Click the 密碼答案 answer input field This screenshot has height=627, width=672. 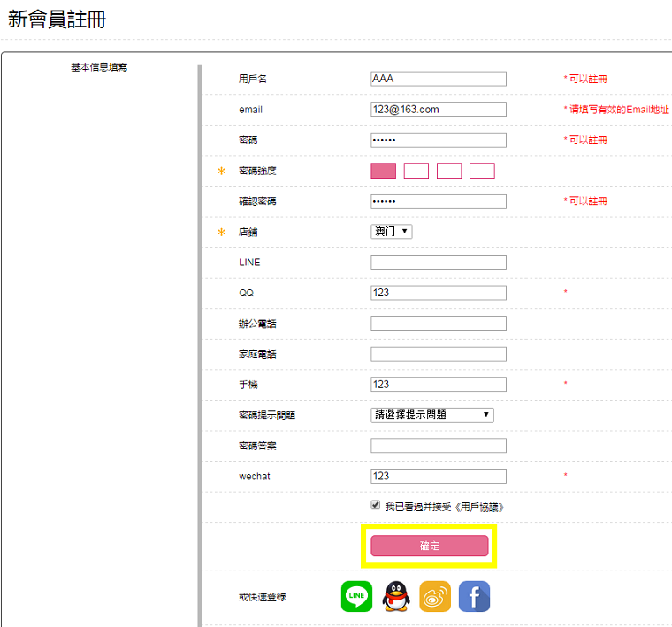click(x=439, y=446)
